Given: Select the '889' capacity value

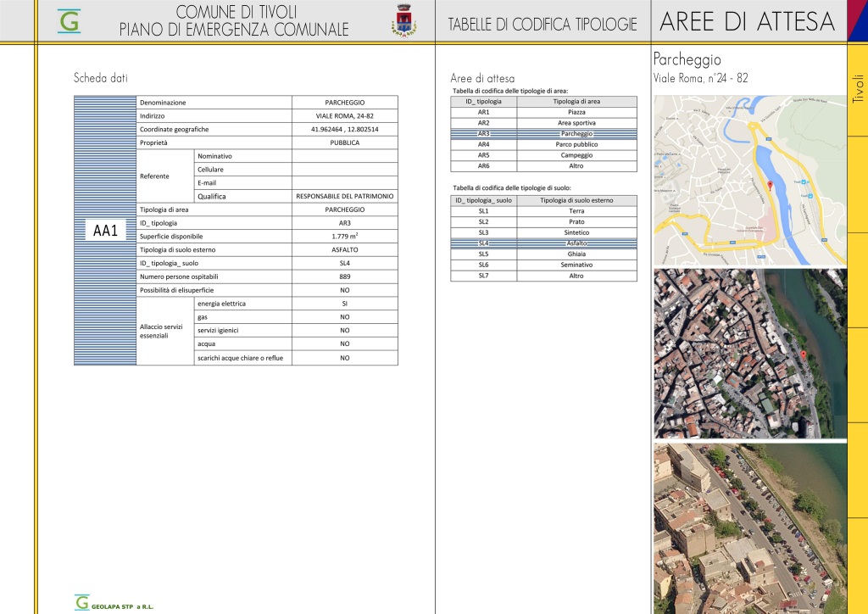Looking at the screenshot, I should 345,276.
